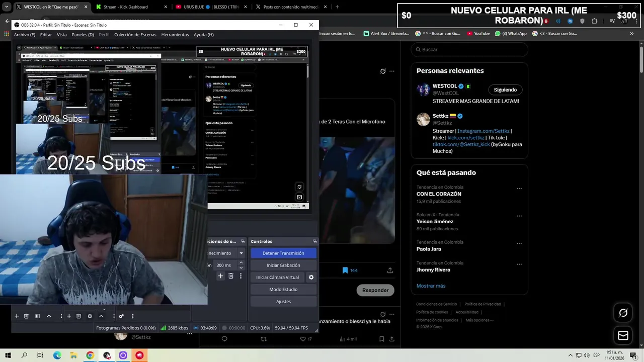Image resolution: width=644 pixels, height=362 pixels.
Task: Click Mostrar más under trends
Action: pyautogui.click(x=431, y=286)
